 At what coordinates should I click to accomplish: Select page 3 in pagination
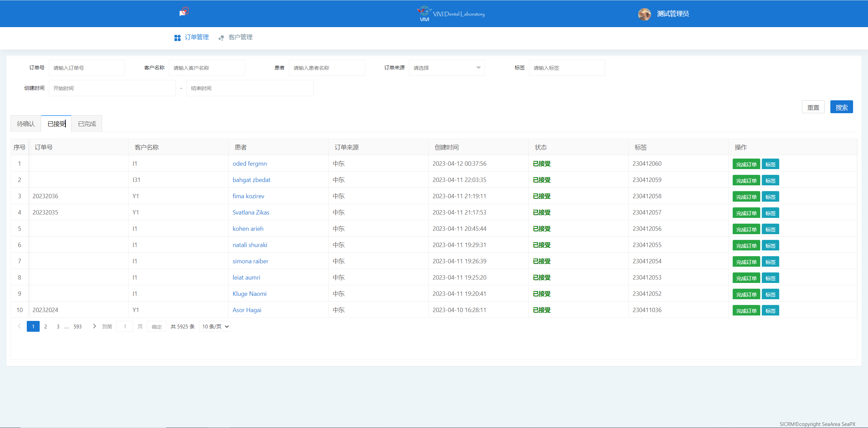click(58, 326)
